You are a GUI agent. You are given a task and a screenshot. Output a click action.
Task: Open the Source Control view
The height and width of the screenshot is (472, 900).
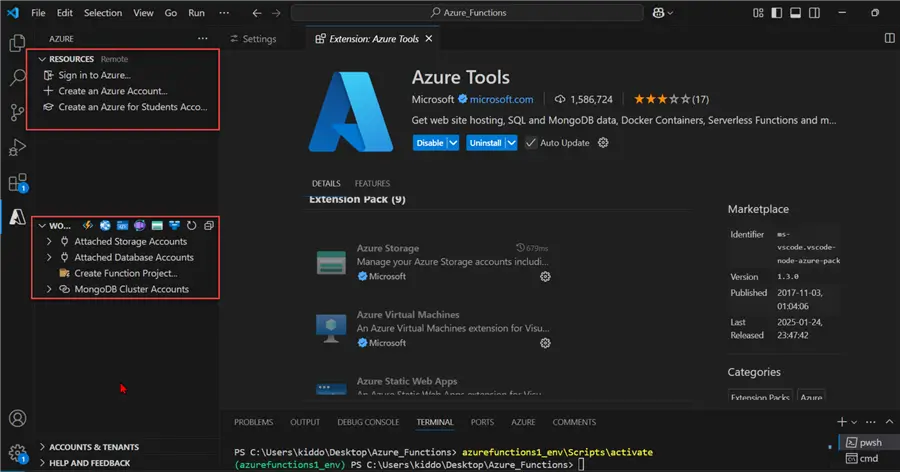[x=17, y=113]
